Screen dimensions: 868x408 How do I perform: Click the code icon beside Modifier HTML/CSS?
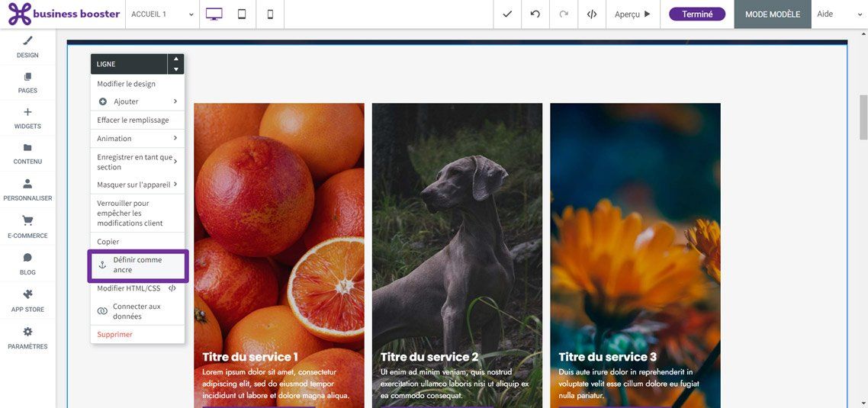(172, 288)
